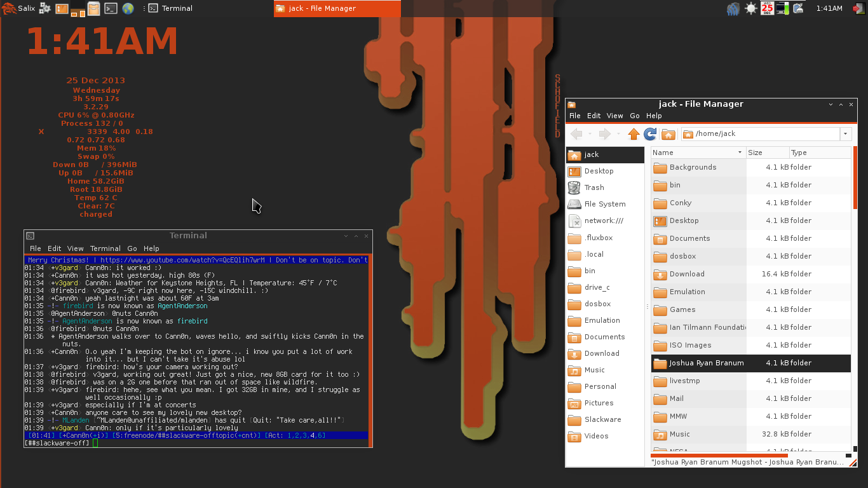Screen dimensions: 868x488
Task: Open File menu in Terminal window
Action: tap(36, 248)
